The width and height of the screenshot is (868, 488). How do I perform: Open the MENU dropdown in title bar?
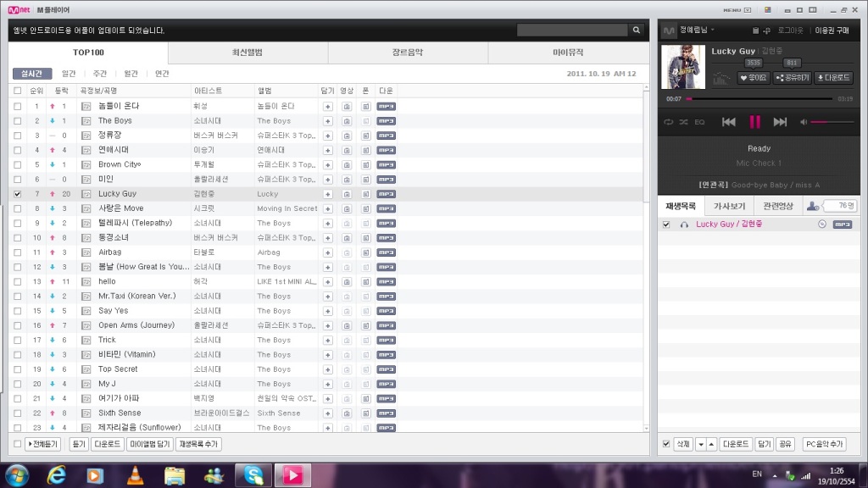(737, 10)
